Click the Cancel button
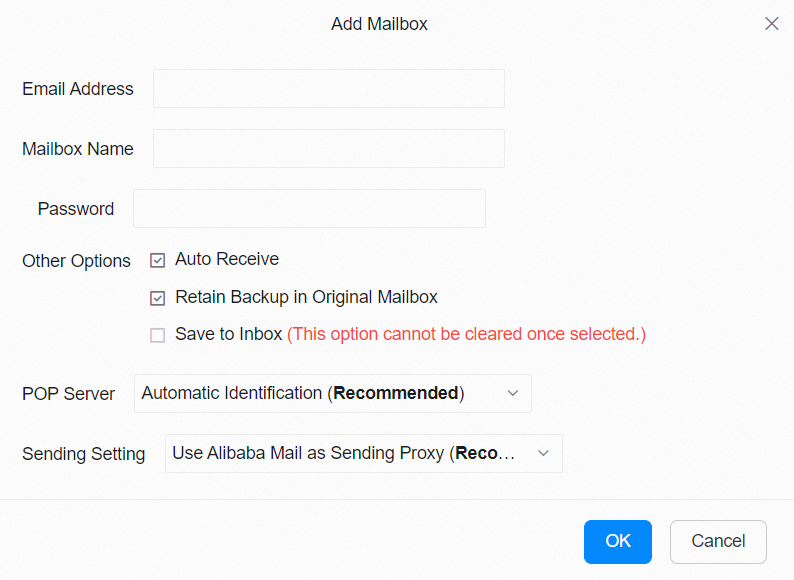This screenshot has width=794, height=580. point(718,541)
